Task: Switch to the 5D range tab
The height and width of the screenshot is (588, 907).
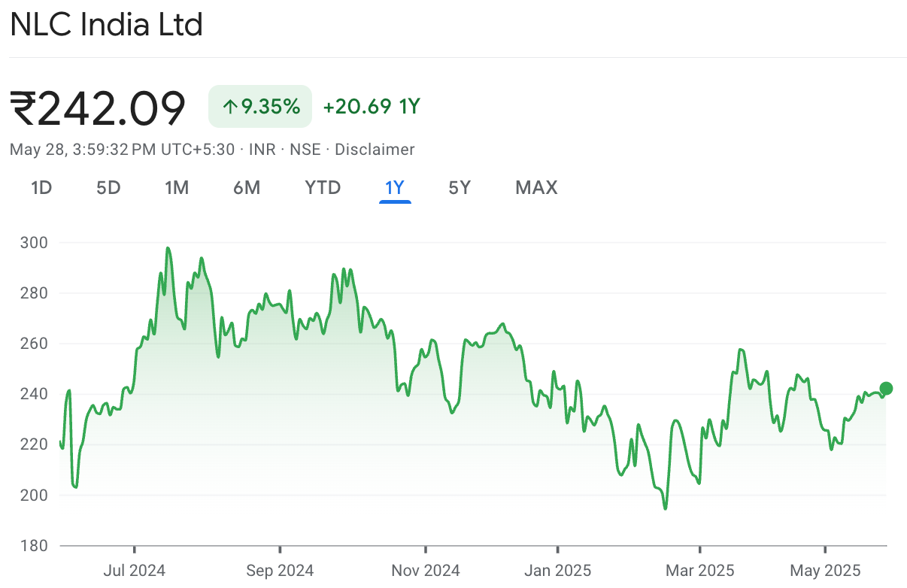Action: tap(108, 187)
